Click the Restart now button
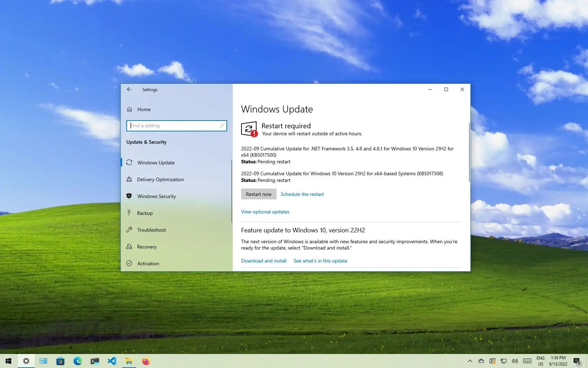Viewport: 588px width, 368px height. coord(258,194)
